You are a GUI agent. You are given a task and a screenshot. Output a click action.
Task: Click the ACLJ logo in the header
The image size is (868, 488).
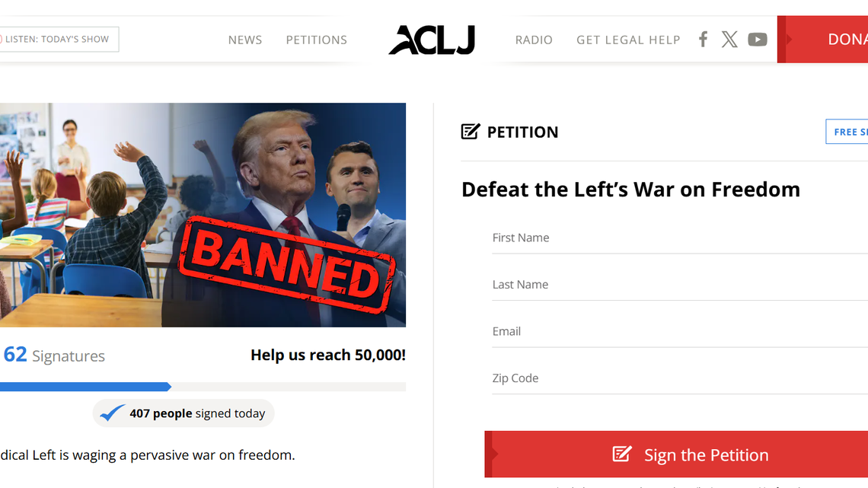coord(431,39)
